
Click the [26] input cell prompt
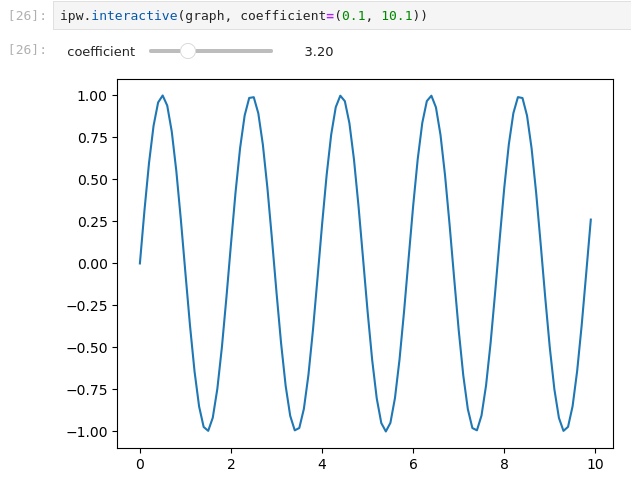(x=27, y=16)
